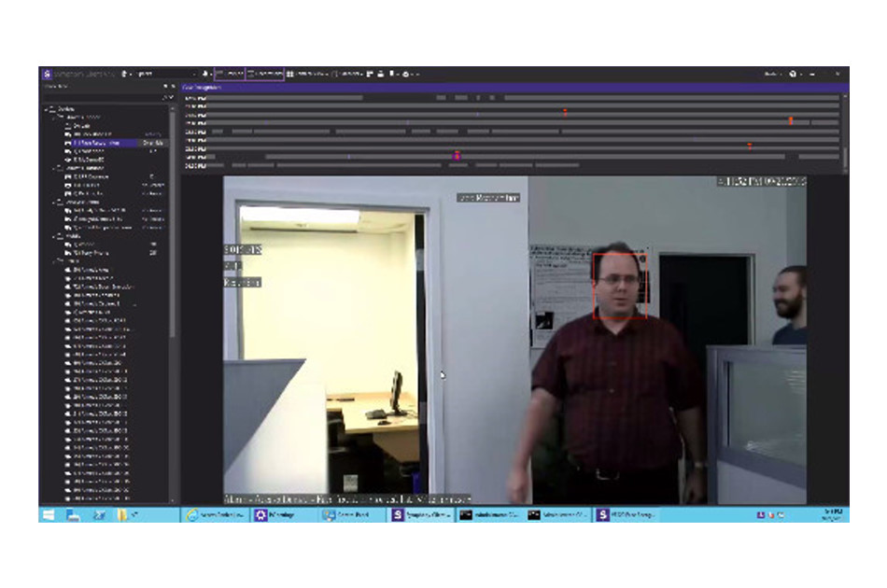Image resolution: width=887 pixels, height=588 pixels.
Task: Toggle the first purple-outlined toolbar button
Action: click(x=230, y=73)
